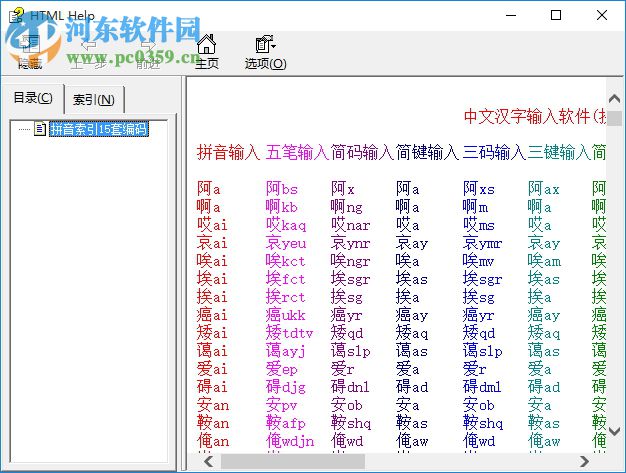This screenshot has width=626, height=473.
Task: Click the 五笔输入 column heading
Action: (x=297, y=152)
